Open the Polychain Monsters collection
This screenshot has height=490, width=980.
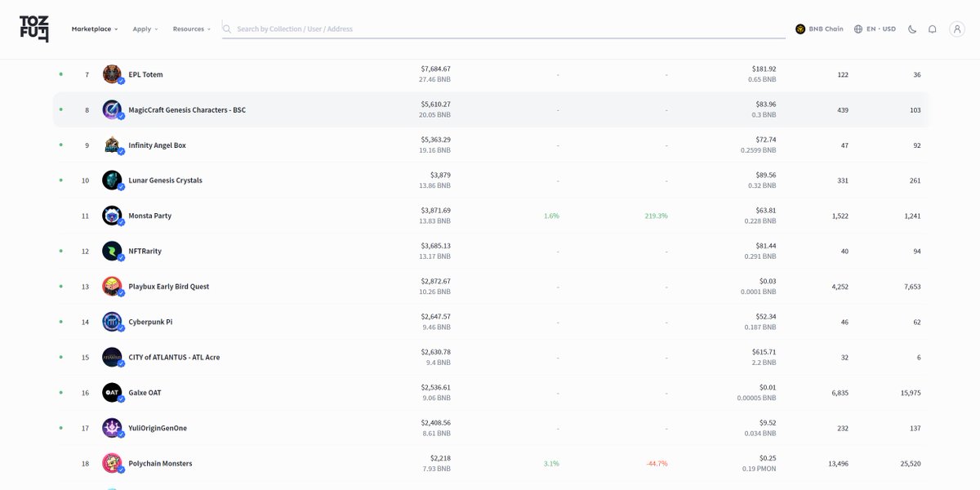coord(160,464)
